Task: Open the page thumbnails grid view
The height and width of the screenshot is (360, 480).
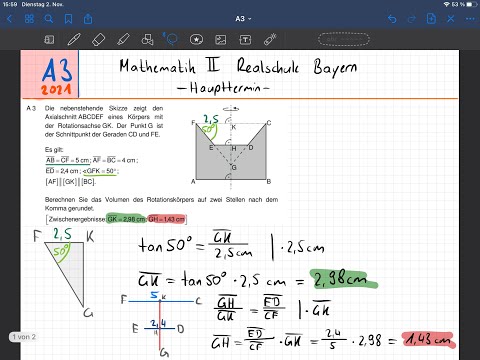Action: click(x=29, y=19)
